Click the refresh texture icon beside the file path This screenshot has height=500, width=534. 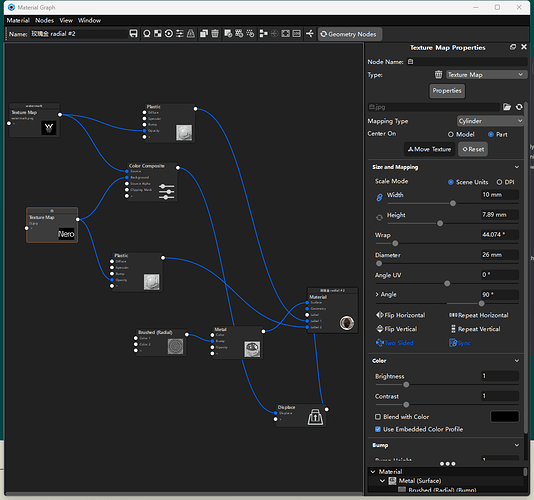click(519, 107)
